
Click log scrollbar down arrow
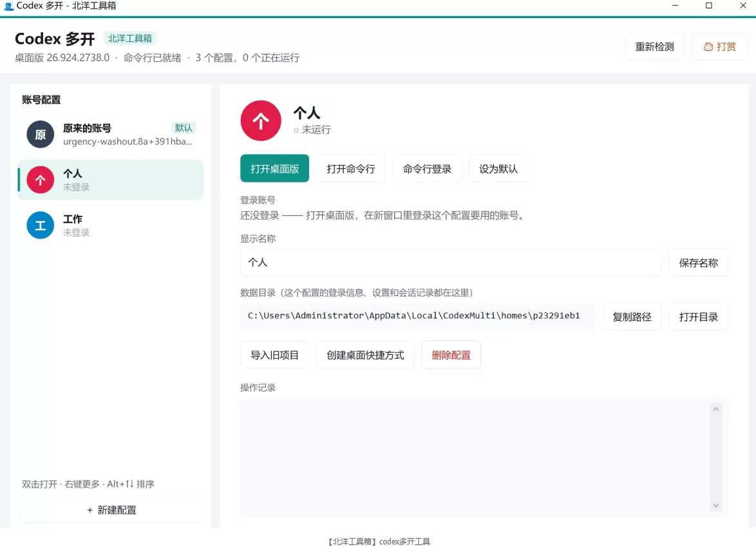(x=716, y=505)
